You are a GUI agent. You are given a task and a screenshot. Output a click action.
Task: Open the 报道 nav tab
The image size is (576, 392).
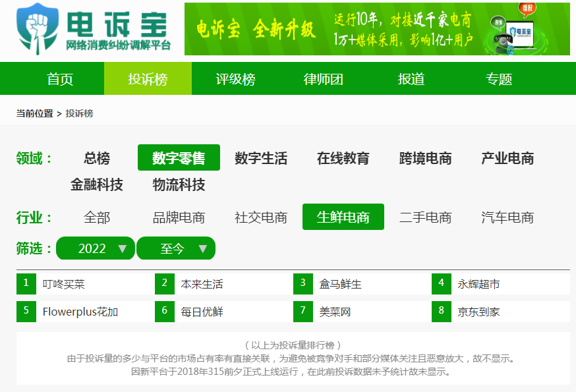pos(411,78)
